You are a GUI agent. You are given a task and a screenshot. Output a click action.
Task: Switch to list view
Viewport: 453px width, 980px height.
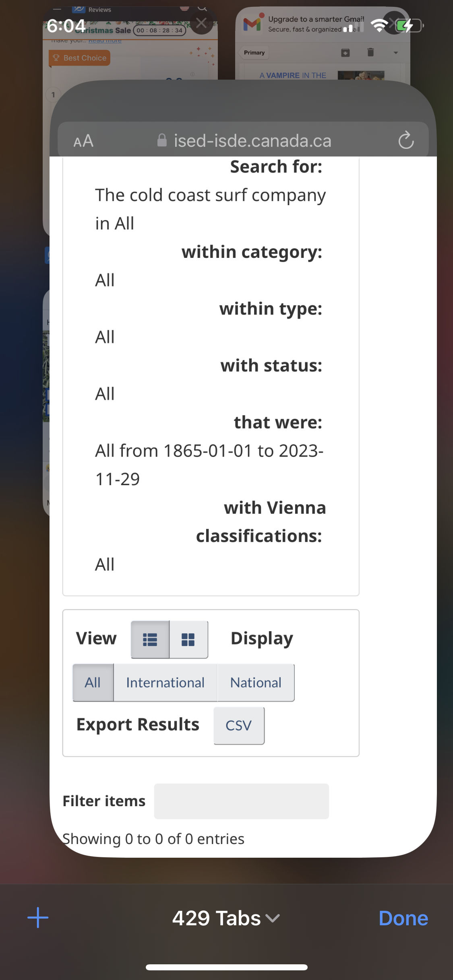150,639
